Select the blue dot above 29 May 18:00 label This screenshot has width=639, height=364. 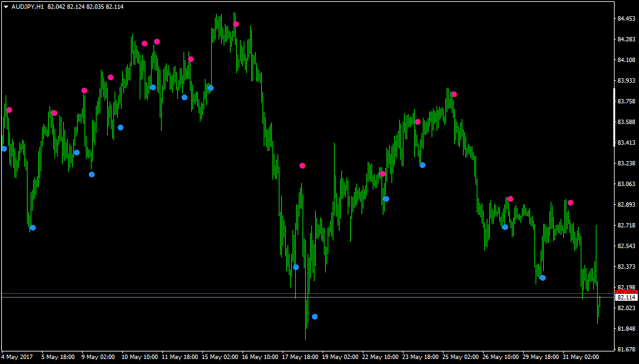point(543,278)
